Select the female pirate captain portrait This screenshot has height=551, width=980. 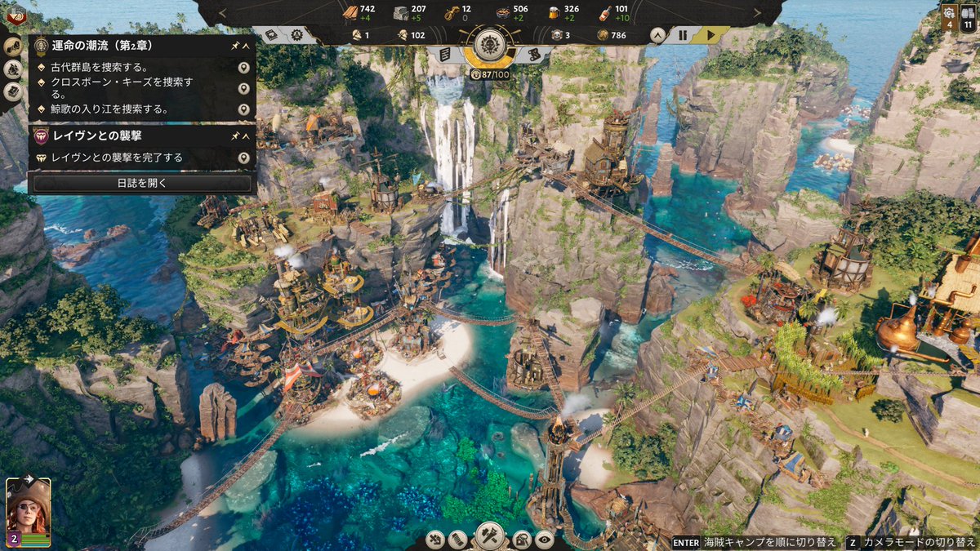pos(29,511)
